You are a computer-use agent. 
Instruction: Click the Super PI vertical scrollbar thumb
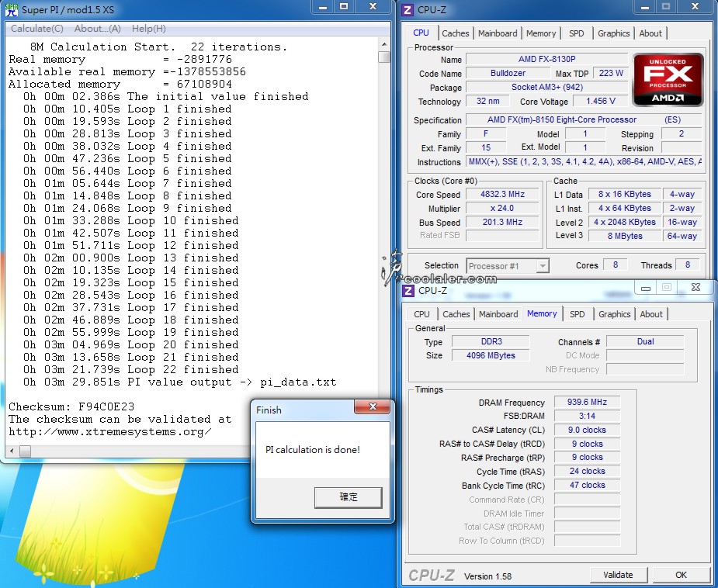384,57
